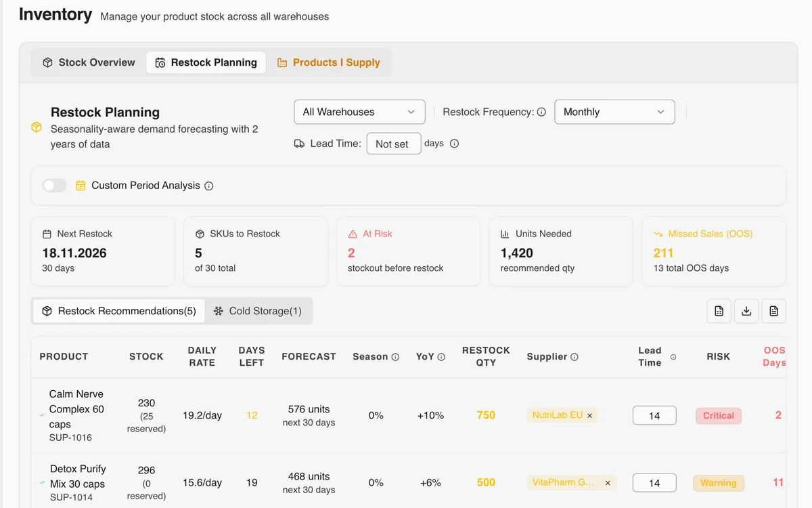Show the Restock Frequency info tooltip icon
812x508 pixels.
tap(541, 112)
